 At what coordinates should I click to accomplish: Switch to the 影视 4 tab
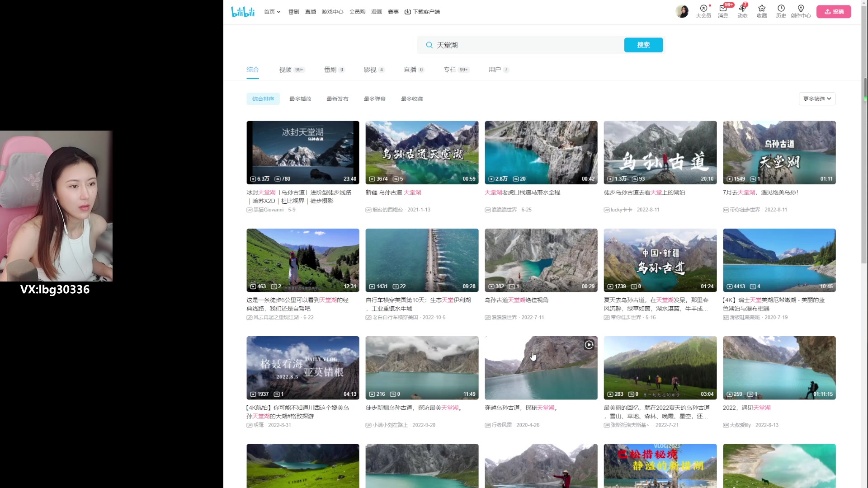pyautogui.click(x=374, y=70)
